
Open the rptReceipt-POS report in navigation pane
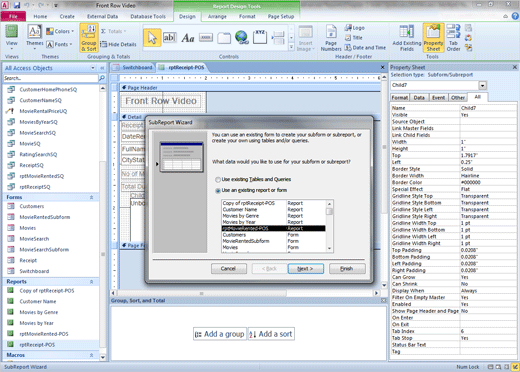(x=37, y=345)
